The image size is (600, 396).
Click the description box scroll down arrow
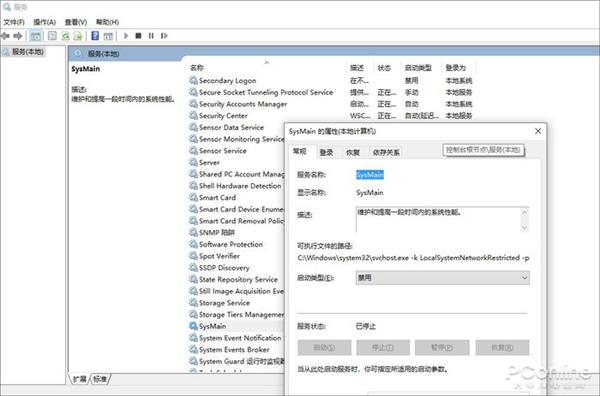coord(525,228)
